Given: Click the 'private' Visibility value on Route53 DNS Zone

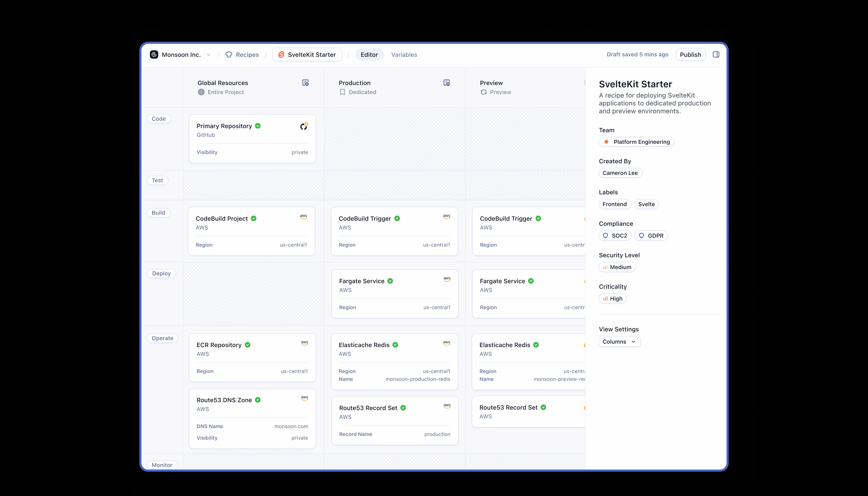Looking at the screenshot, I should pos(300,438).
